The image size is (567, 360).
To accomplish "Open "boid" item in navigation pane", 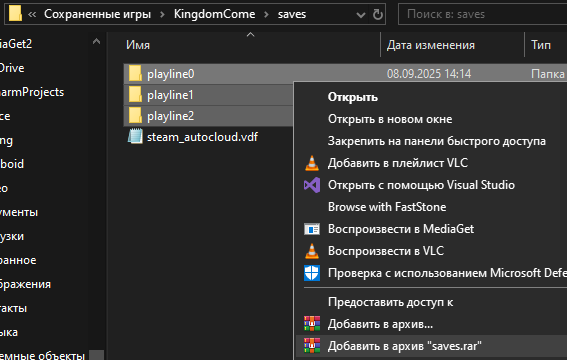I will pos(12,164).
